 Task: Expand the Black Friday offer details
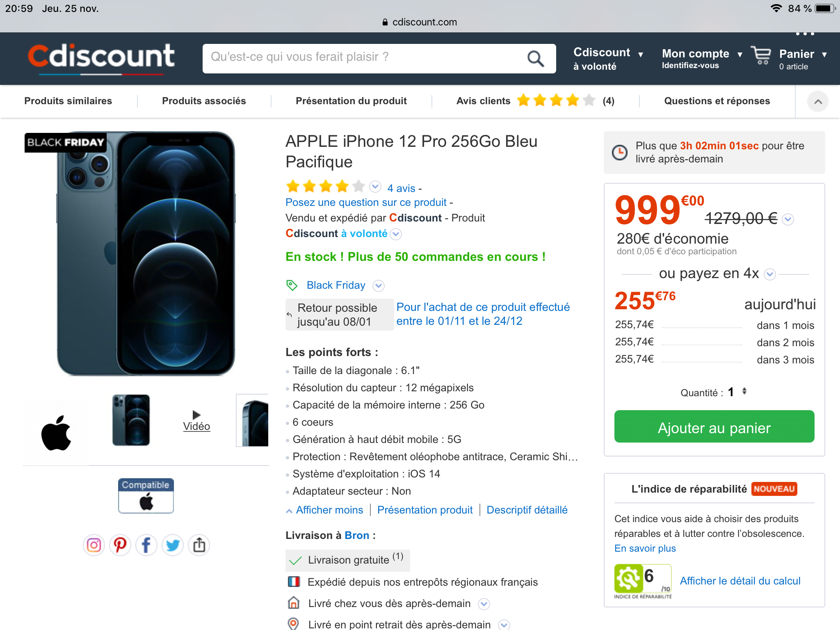tap(379, 285)
